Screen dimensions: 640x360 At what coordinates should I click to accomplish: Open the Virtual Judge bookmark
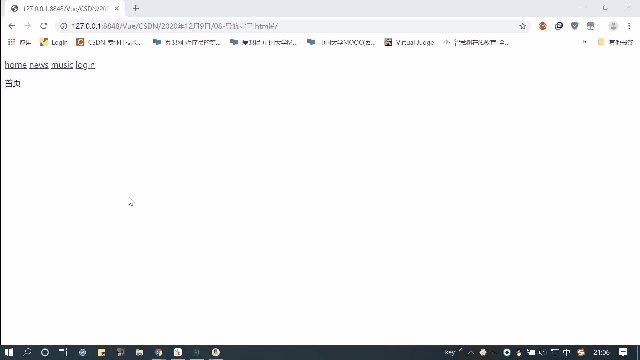tap(409, 42)
